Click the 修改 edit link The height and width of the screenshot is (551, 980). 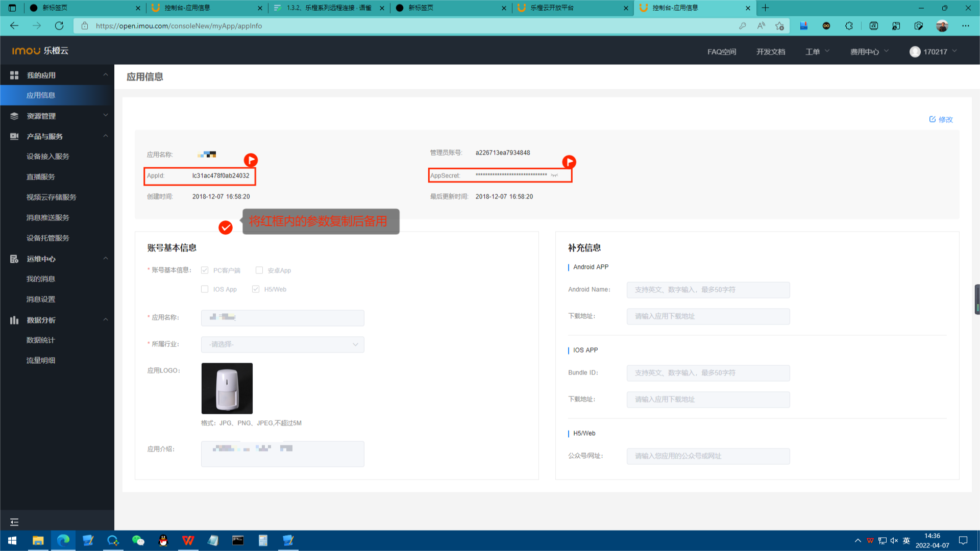pyautogui.click(x=941, y=119)
